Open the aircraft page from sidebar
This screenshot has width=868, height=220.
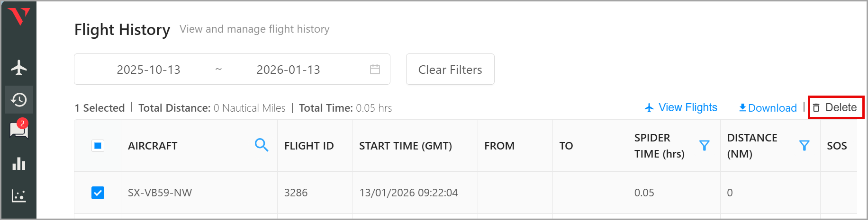(x=19, y=68)
